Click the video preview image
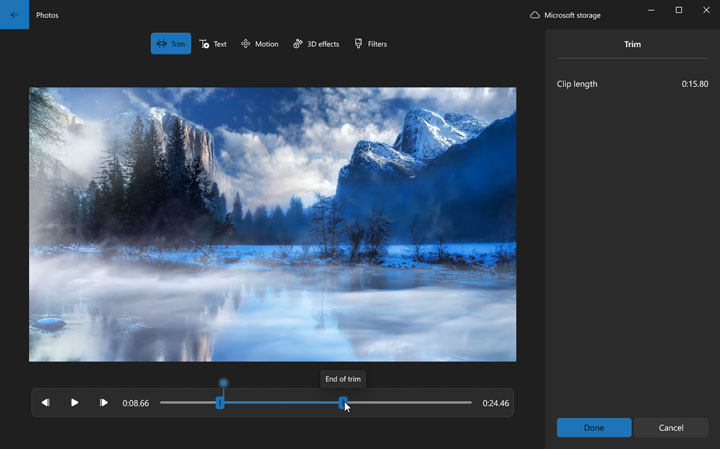 [272, 224]
